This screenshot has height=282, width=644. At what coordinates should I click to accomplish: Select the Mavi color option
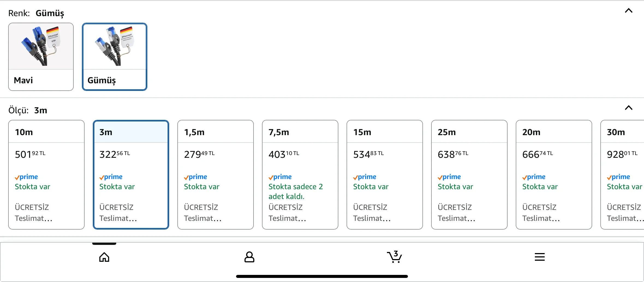coord(41,80)
